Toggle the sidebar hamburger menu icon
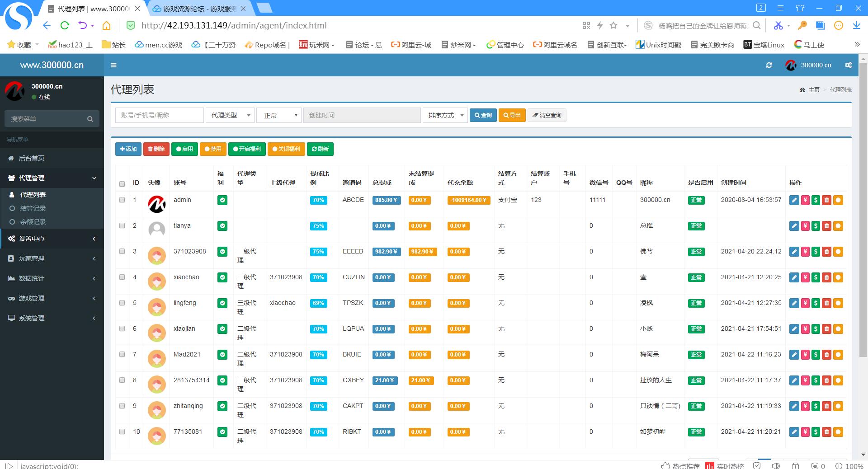This screenshot has width=868, height=469. (x=113, y=65)
